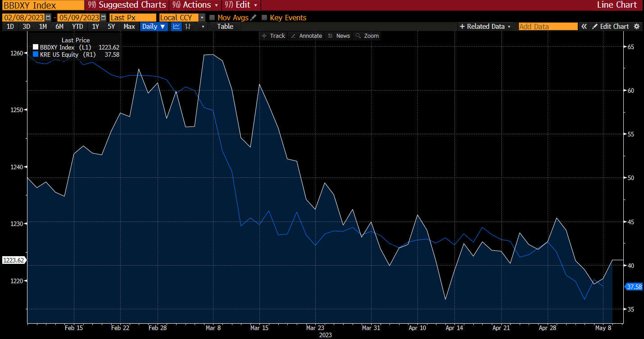Click the Last Price legend header
Viewport: 644px width, 339px height.
tap(76, 40)
